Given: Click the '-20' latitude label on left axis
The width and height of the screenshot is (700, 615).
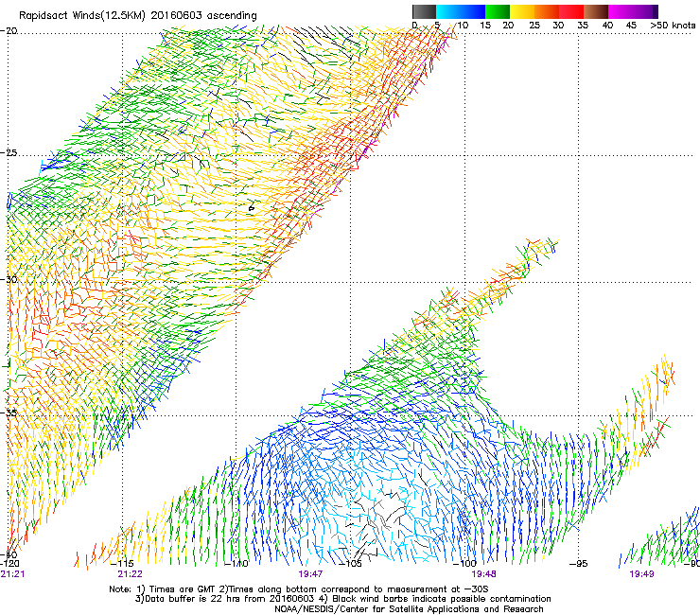Looking at the screenshot, I should (9, 31).
